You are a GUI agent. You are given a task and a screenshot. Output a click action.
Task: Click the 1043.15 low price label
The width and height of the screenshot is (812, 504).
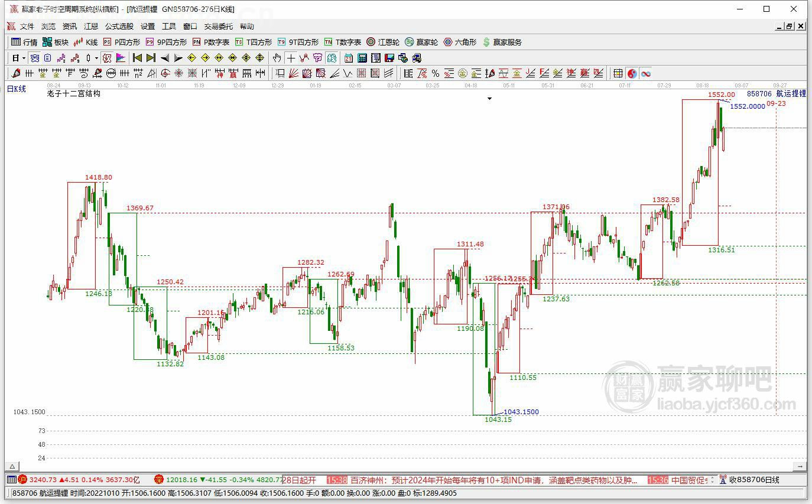498,420
